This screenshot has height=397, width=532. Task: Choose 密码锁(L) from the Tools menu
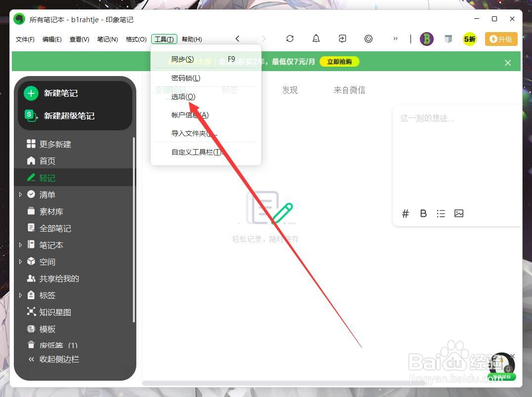pos(206,78)
